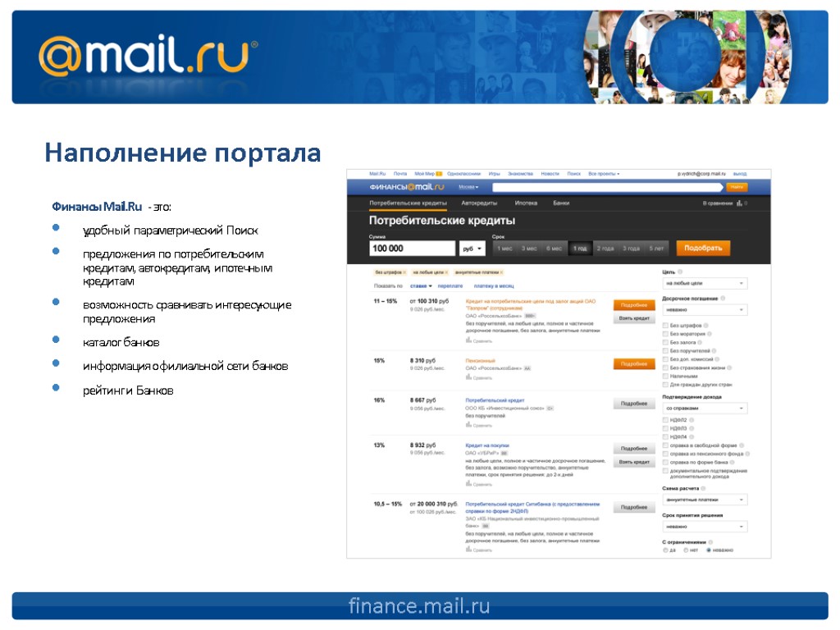Expand the Все проекты menu

pyautogui.click(x=604, y=174)
